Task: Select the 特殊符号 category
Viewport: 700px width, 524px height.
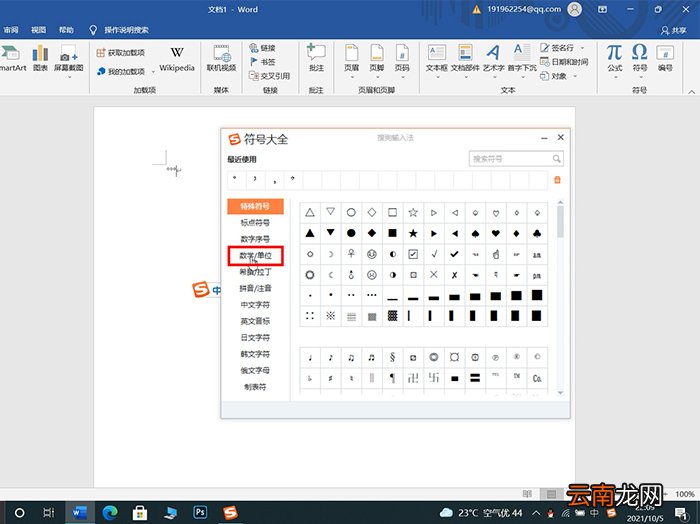Action: click(x=255, y=206)
